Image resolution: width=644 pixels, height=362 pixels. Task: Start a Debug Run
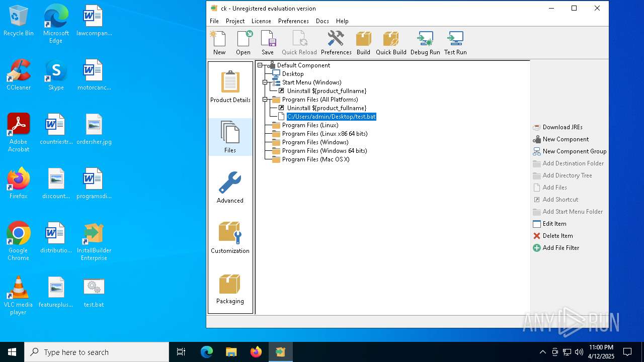tap(425, 43)
